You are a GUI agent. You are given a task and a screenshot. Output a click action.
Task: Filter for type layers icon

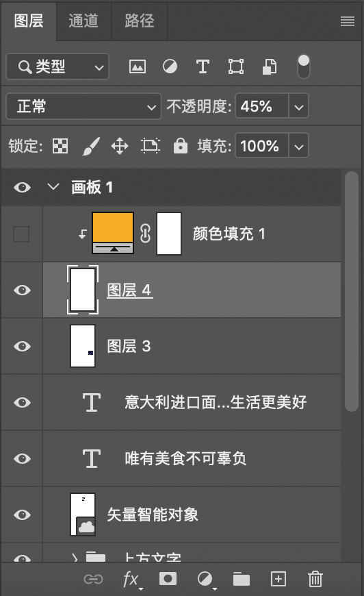(203, 67)
